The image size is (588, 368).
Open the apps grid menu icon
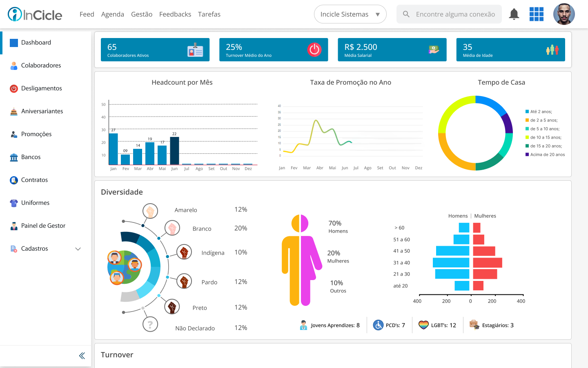536,14
